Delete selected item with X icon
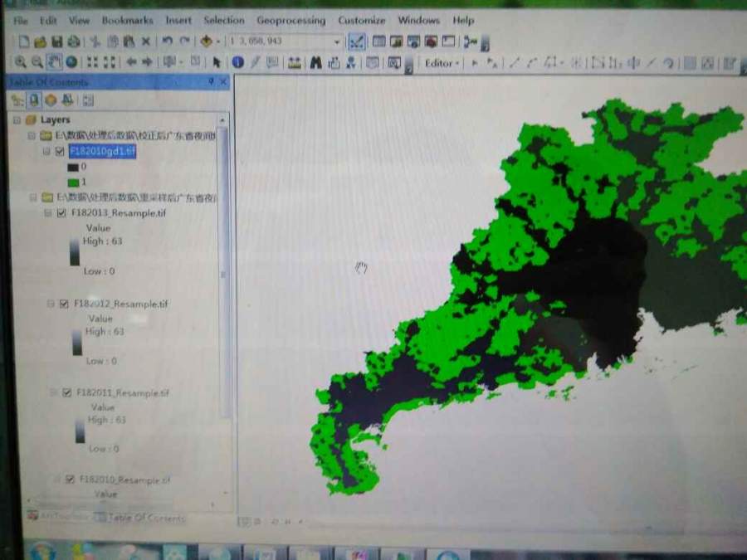The image size is (747, 560). pos(146,42)
